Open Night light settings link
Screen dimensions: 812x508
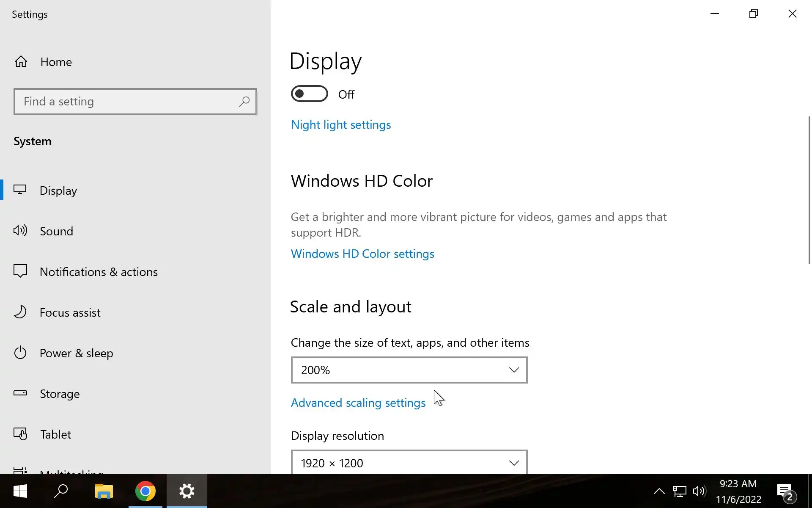(340, 125)
